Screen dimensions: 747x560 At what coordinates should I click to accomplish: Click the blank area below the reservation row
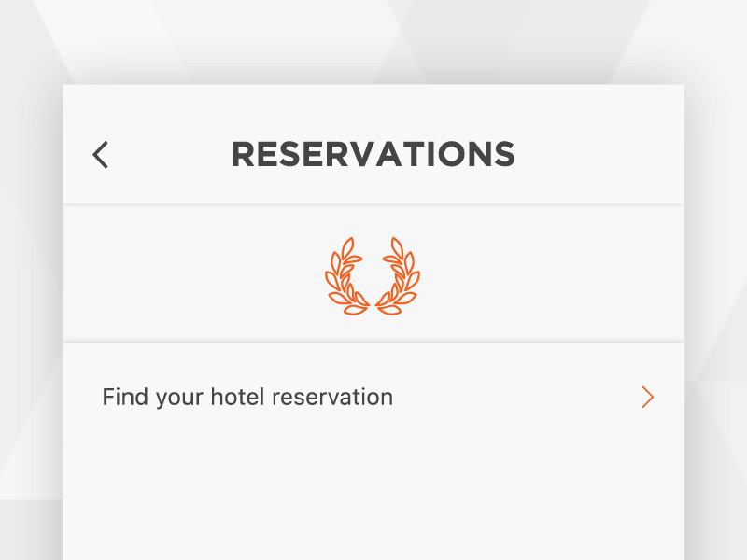point(373,504)
